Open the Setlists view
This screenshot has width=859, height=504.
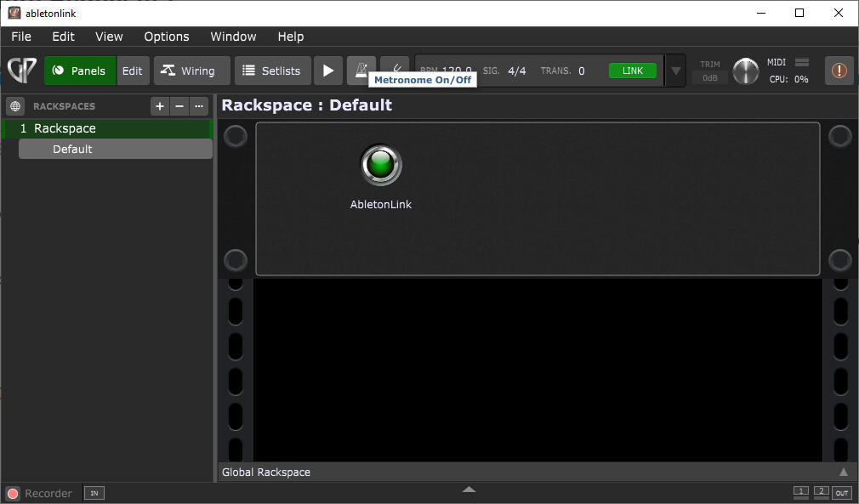tap(272, 71)
